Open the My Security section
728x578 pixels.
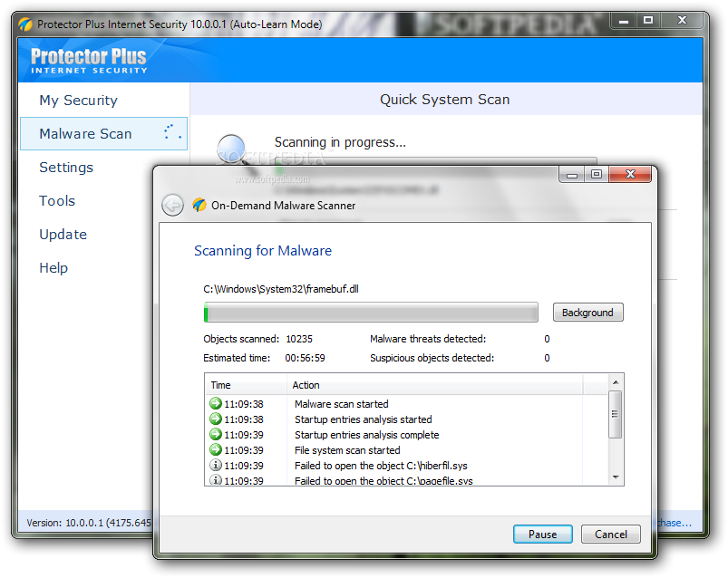pyautogui.click(x=79, y=101)
